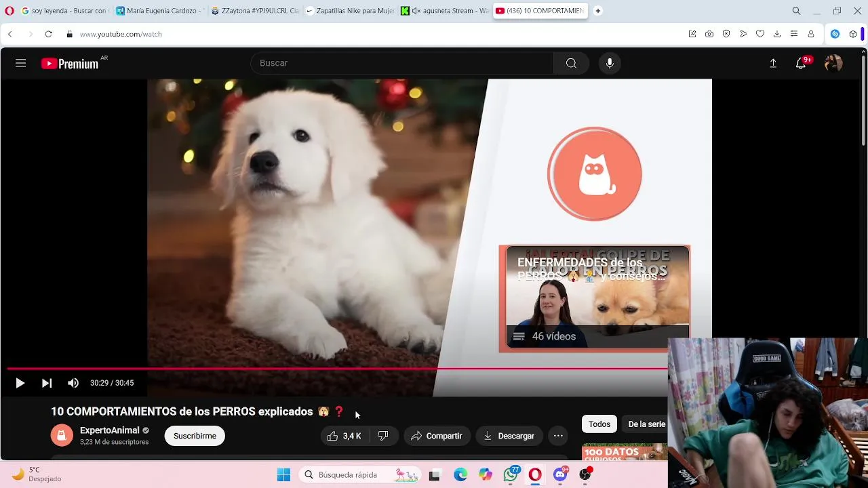Open the YouTube account avatar menu

coord(833,63)
